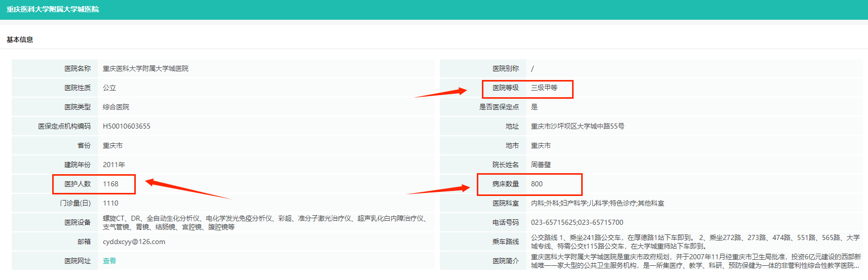Click the 病床数量 label

tap(506, 184)
